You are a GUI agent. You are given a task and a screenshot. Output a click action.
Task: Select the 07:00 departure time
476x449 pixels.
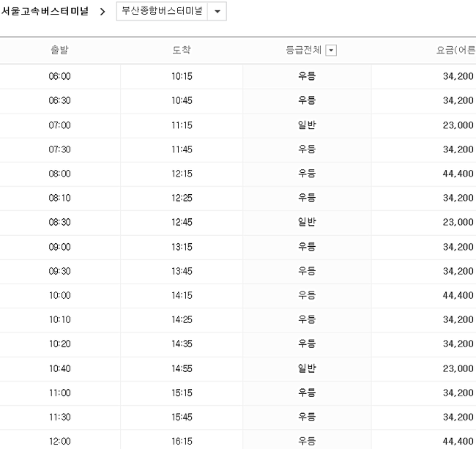pyautogui.click(x=59, y=125)
